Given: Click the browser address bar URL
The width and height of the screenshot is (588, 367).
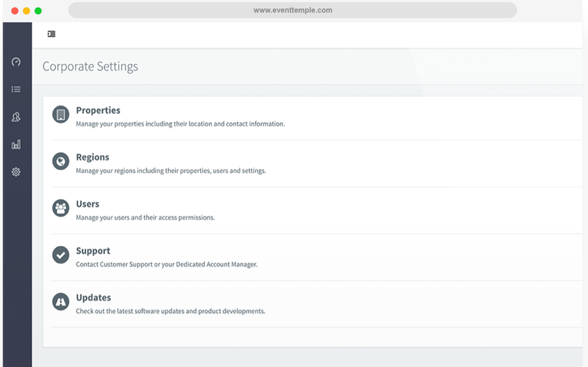Looking at the screenshot, I should tap(293, 10).
